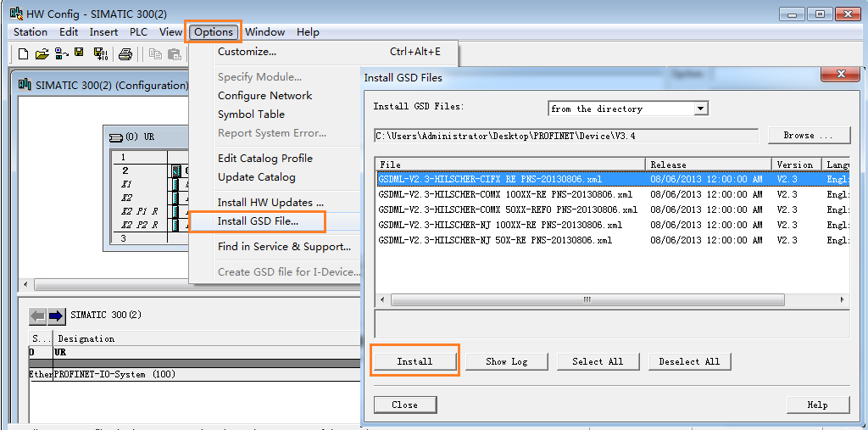The image size is (868, 430).
Task: Click rack slot X2 P1 R row
Action: [x=149, y=210]
